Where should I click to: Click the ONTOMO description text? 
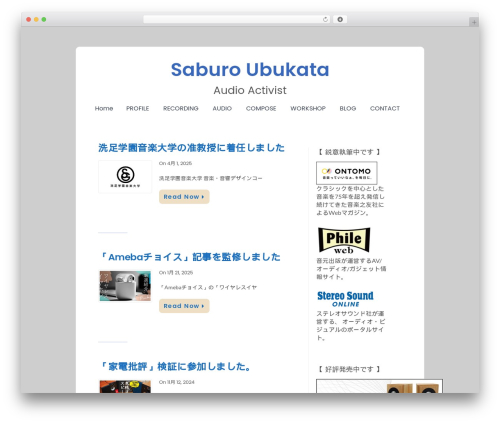(x=350, y=201)
